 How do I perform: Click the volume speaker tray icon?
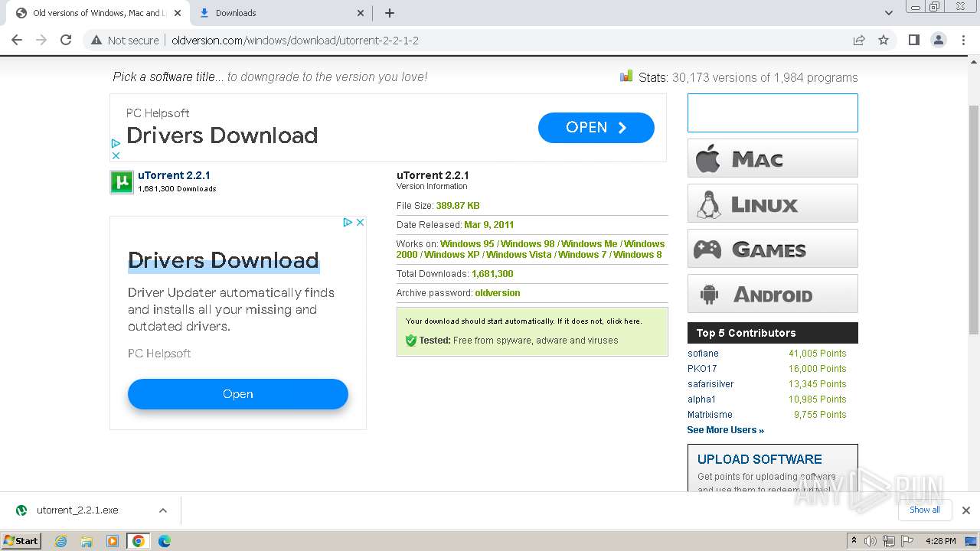pyautogui.click(x=871, y=541)
